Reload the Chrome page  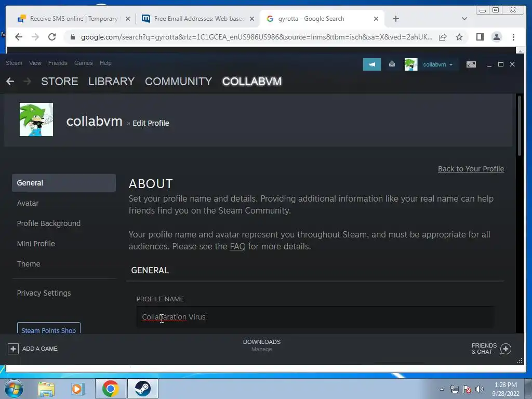point(52,37)
